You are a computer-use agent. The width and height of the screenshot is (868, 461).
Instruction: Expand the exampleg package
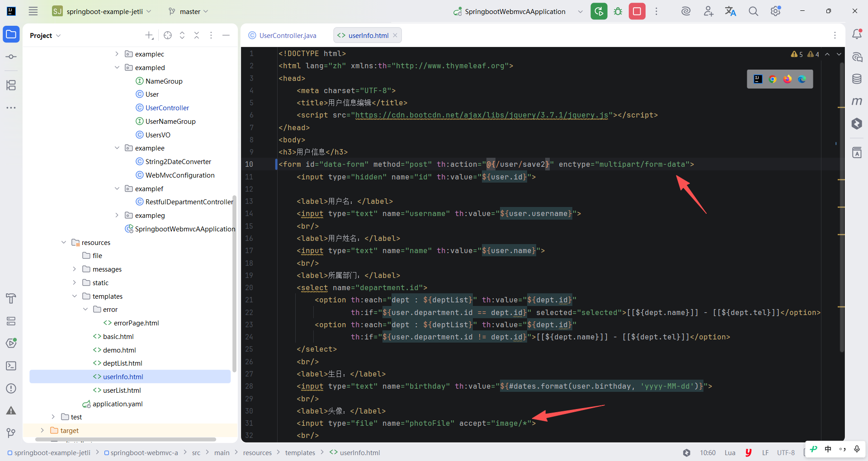117,215
